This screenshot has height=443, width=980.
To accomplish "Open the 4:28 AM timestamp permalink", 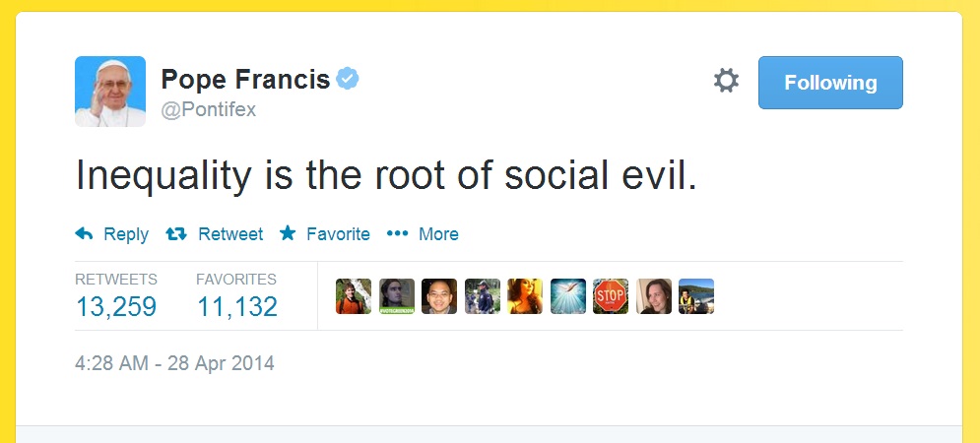I will coord(174,363).
